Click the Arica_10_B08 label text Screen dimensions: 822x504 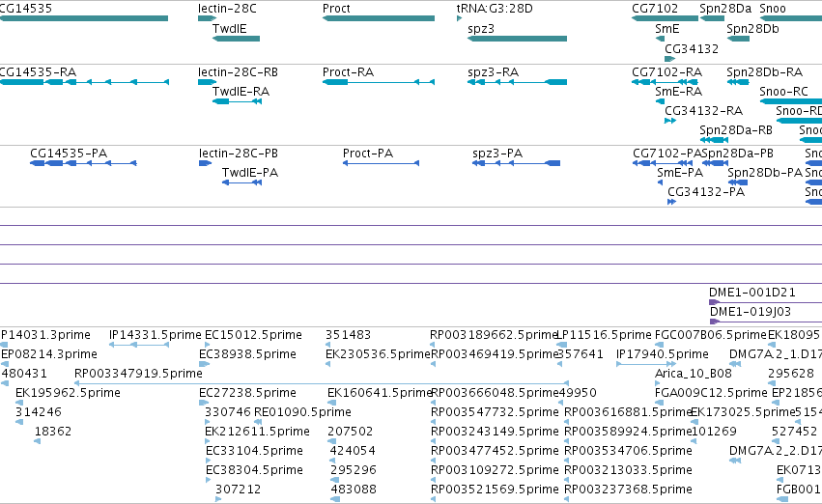coord(693,374)
